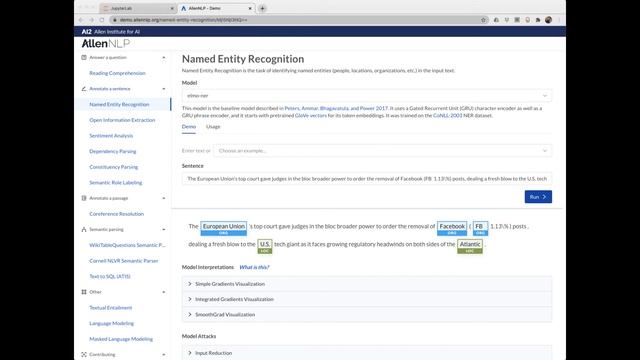This screenshot has height=360, width=640.
Task: Open Reading Comprehension demo
Action: 117,73
